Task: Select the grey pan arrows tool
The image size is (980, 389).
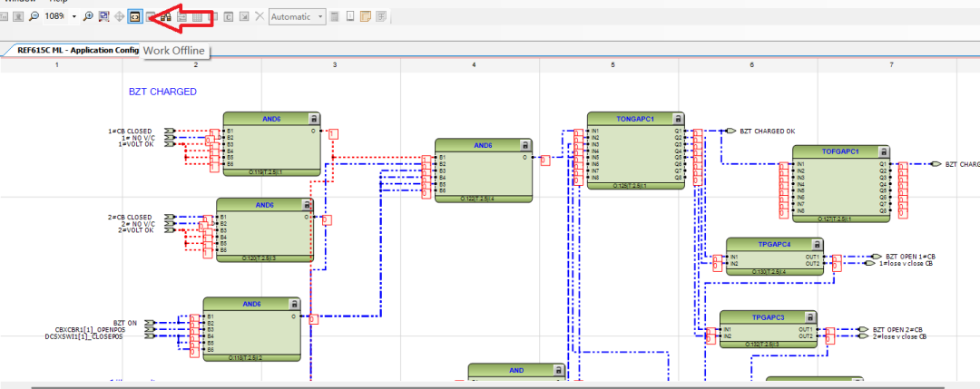Action: [119, 17]
